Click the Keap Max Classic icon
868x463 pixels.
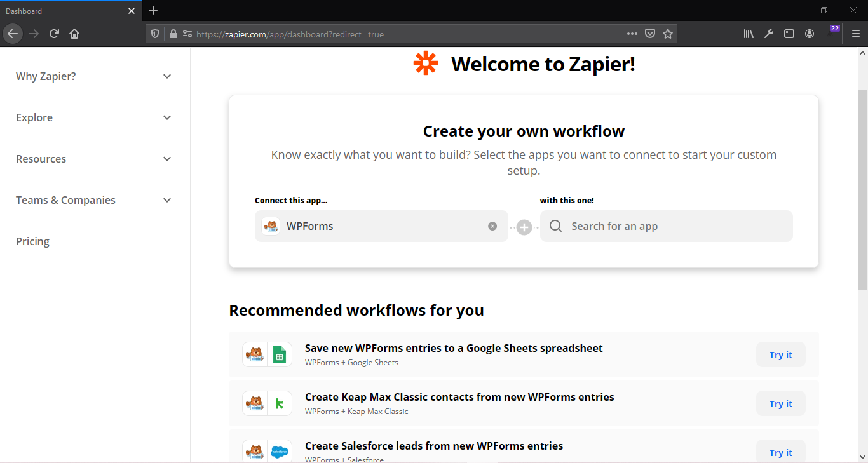(x=280, y=403)
